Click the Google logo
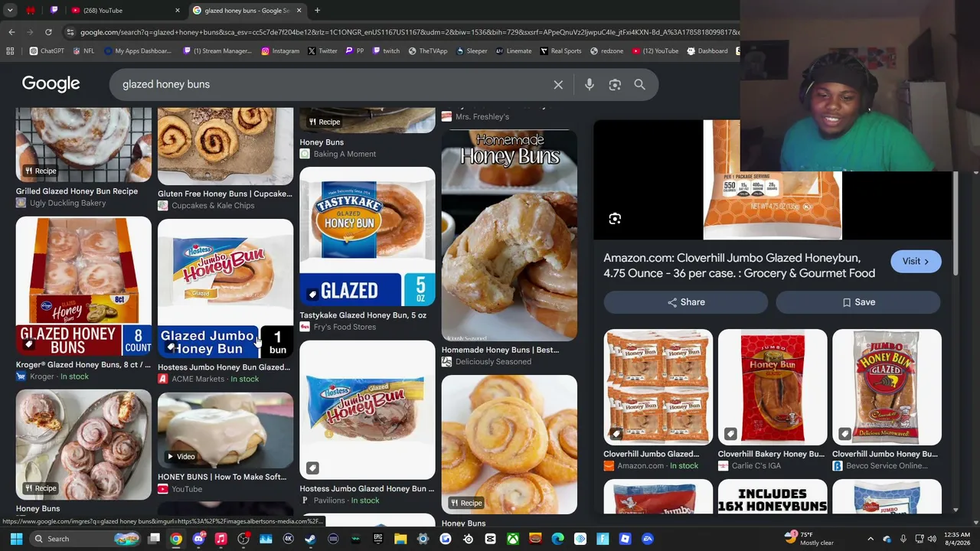Image resolution: width=980 pixels, height=551 pixels. click(51, 84)
